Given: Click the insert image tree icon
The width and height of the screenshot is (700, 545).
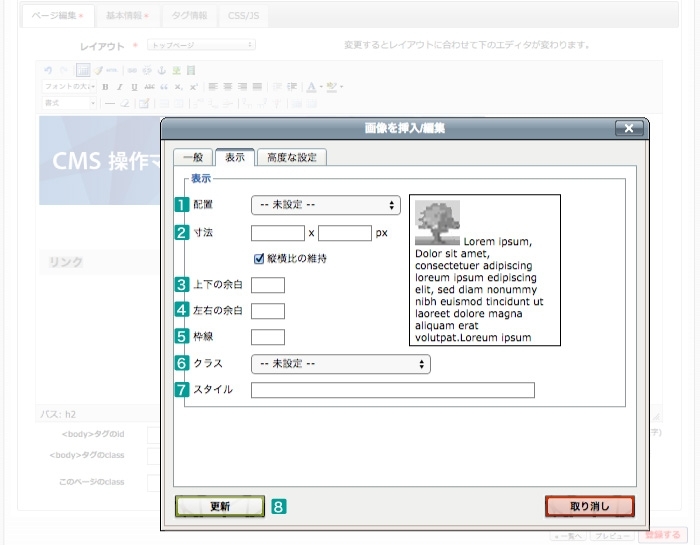Looking at the screenshot, I should [x=176, y=70].
